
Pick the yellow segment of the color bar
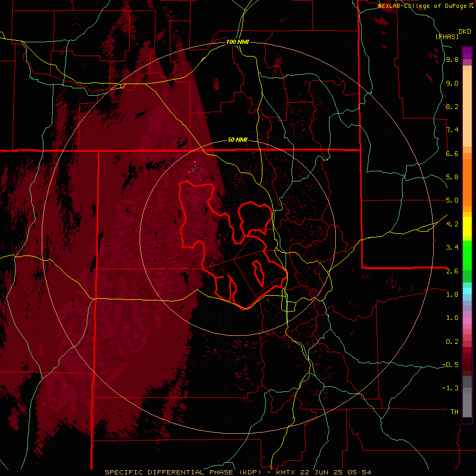(467, 226)
